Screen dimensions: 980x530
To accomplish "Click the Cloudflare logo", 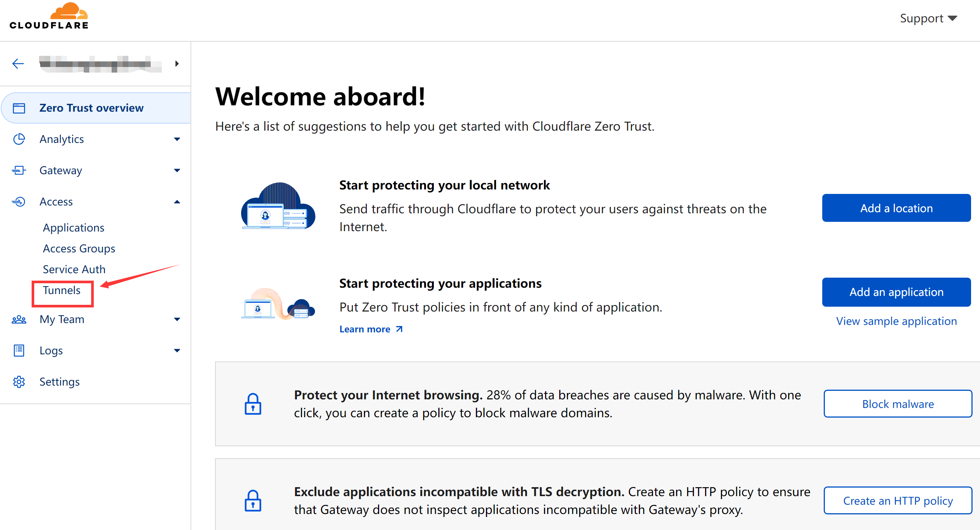I will click(x=49, y=16).
